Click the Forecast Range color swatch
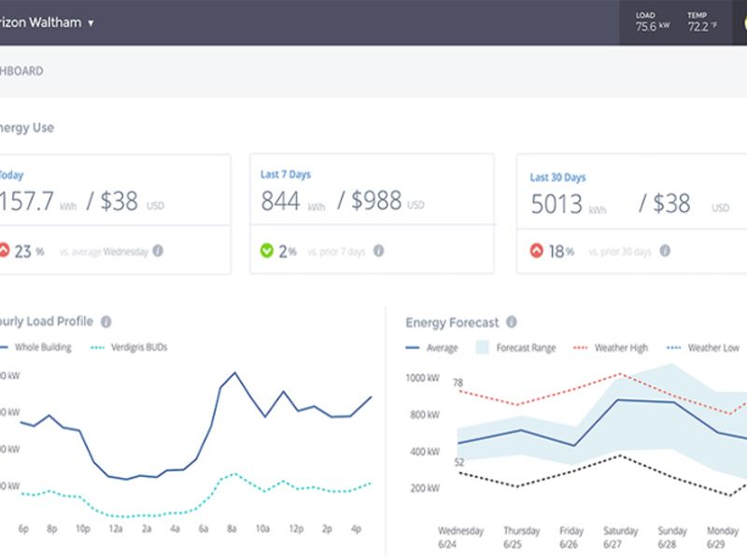The width and height of the screenshot is (747, 560). point(482,347)
